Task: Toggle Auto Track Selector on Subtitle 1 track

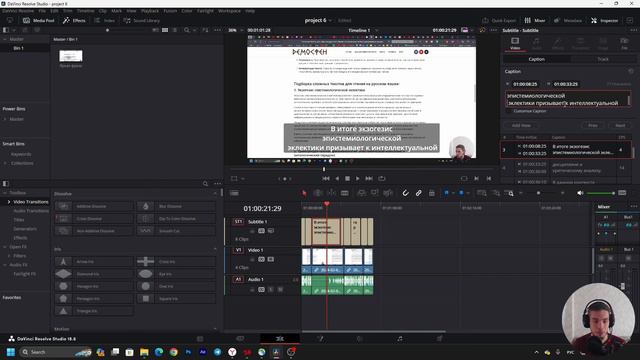Action: coord(261,231)
